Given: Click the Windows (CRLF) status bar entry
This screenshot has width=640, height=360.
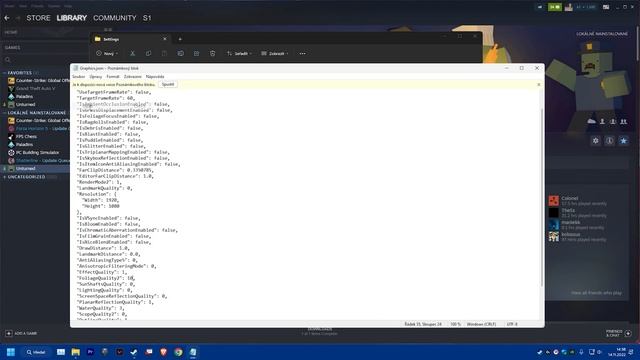Looking at the screenshot, I should click(481, 324).
